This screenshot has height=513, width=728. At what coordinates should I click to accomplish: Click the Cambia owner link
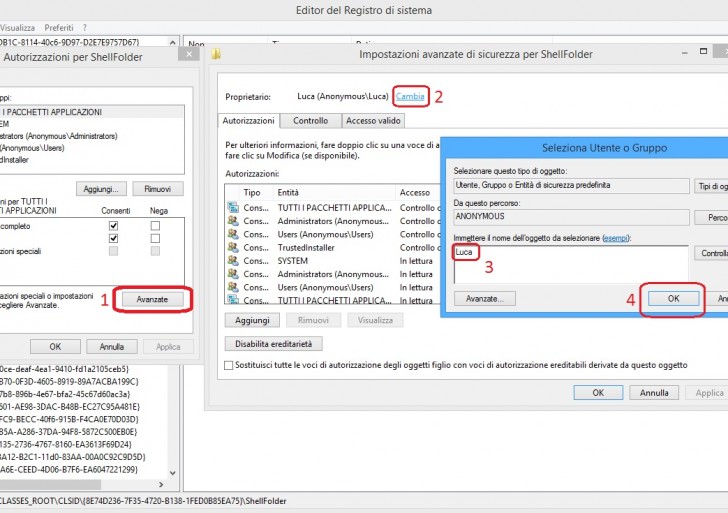[410, 97]
